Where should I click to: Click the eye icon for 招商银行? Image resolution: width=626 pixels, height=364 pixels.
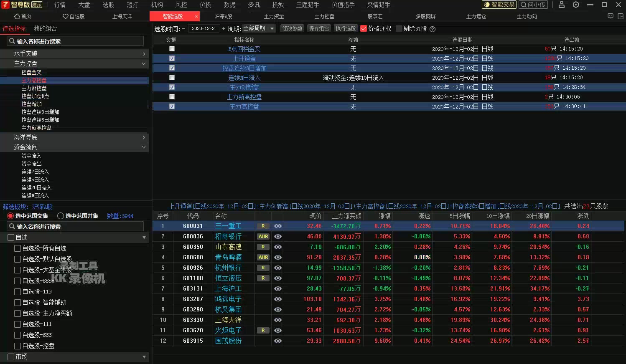coord(277,236)
